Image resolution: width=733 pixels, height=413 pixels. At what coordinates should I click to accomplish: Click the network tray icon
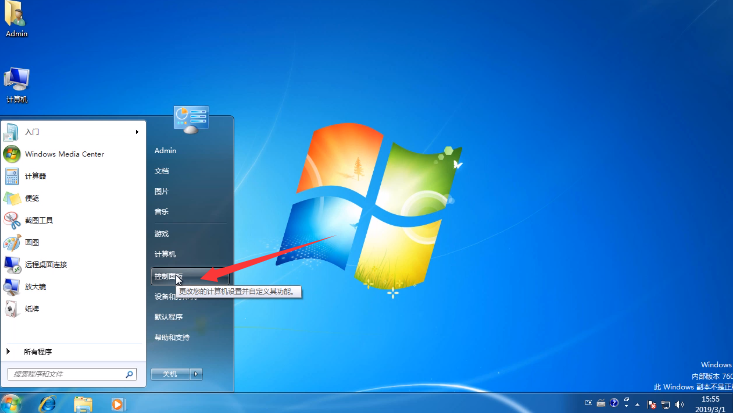click(x=666, y=405)
